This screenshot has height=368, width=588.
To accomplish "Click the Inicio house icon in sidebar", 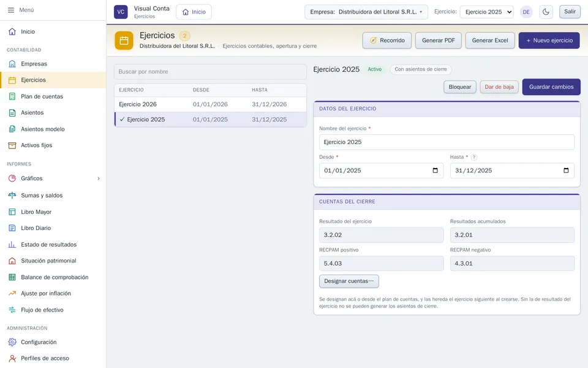I will tap(12, 31).
